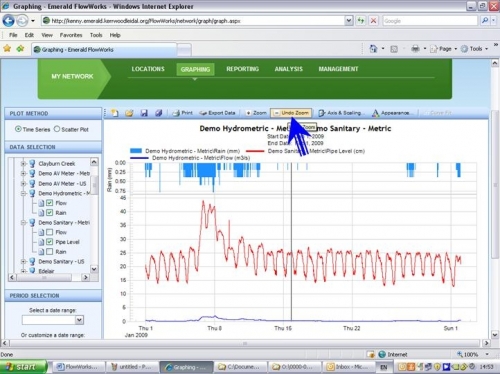Screen dimensions: 500x374
Task: Uncheck Pipe Level under Demo Sanitary
Action: tap(49, 242)
